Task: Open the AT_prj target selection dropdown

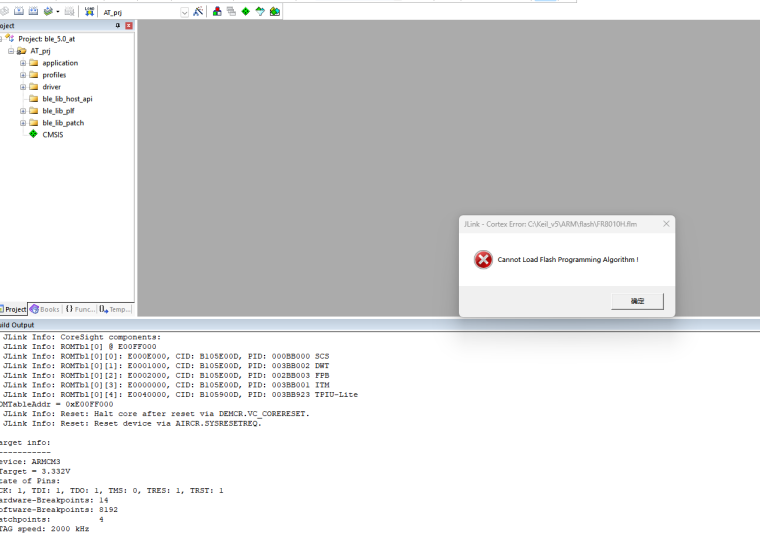Action: (x=184, y=13)
